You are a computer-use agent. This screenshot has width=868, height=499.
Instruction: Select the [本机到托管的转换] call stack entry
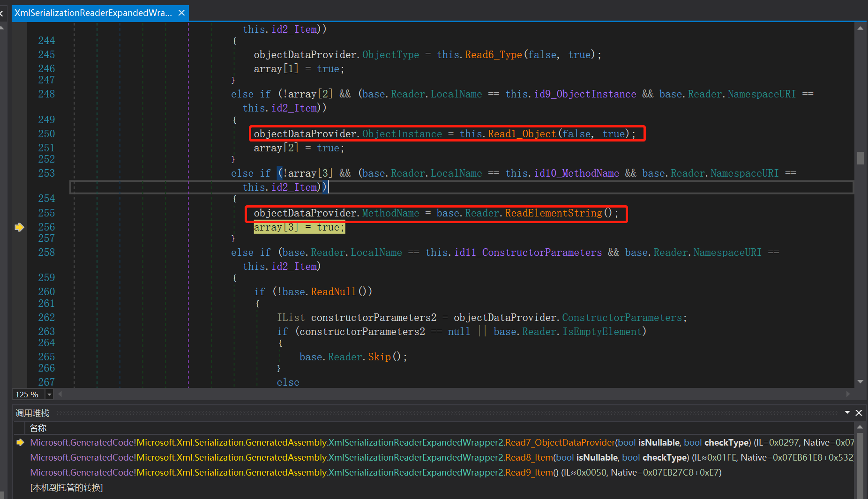click(x=67, y=487)
